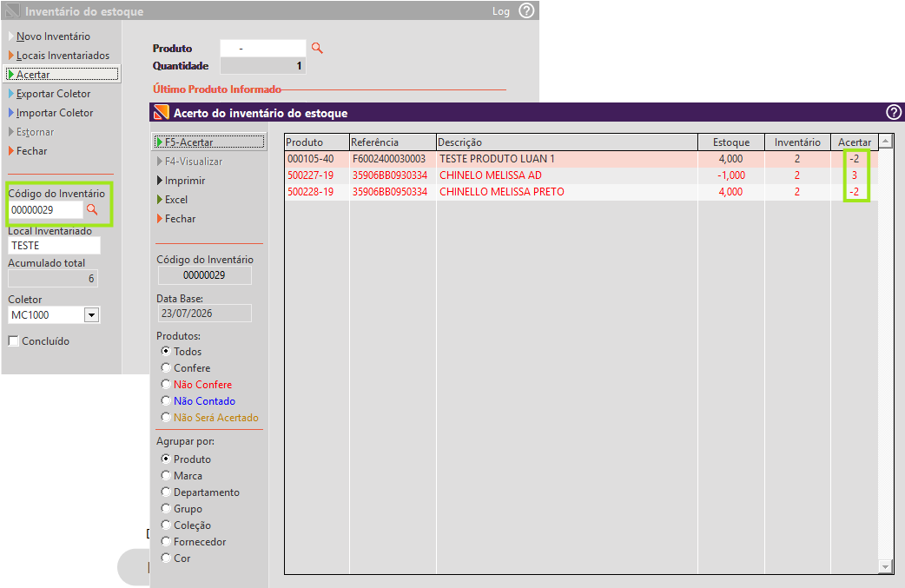Click the Produto column header
The height and width of the screenshot is (588, 905).
(x=317, y=142)
